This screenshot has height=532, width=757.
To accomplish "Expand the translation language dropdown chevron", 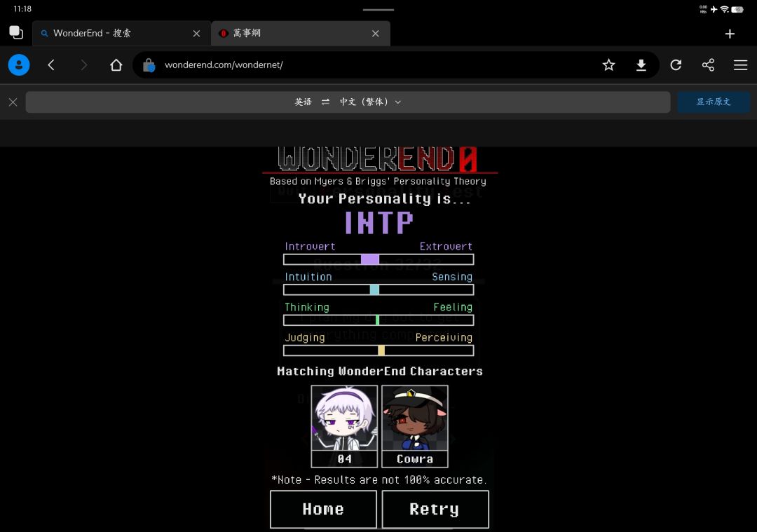I will 398,102.
